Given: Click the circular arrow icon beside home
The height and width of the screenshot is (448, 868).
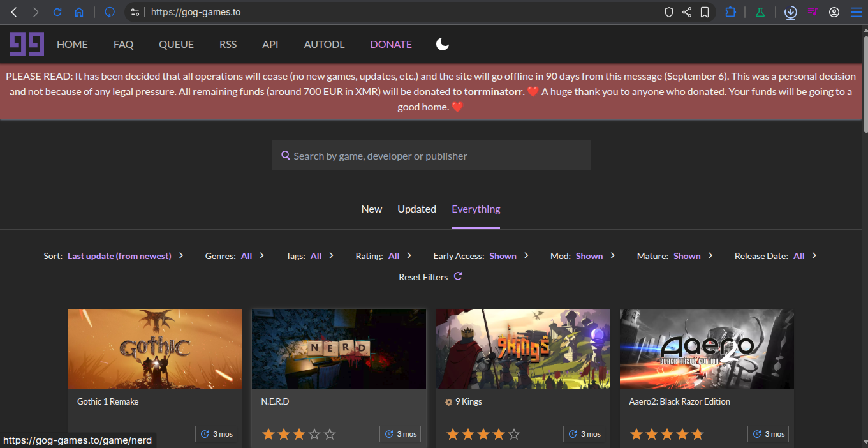Looking at the screenshot, I should (110, 12).
